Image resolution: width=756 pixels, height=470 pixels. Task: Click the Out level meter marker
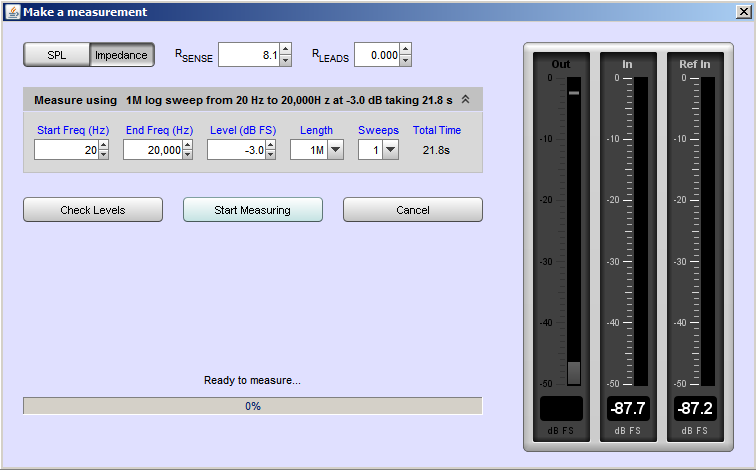[574, 93]
